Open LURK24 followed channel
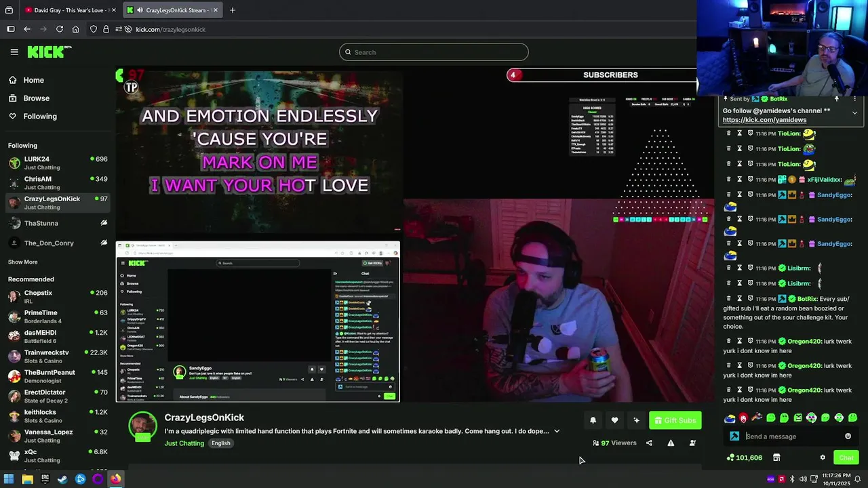868x488 pixels. [x=58, y=163]
